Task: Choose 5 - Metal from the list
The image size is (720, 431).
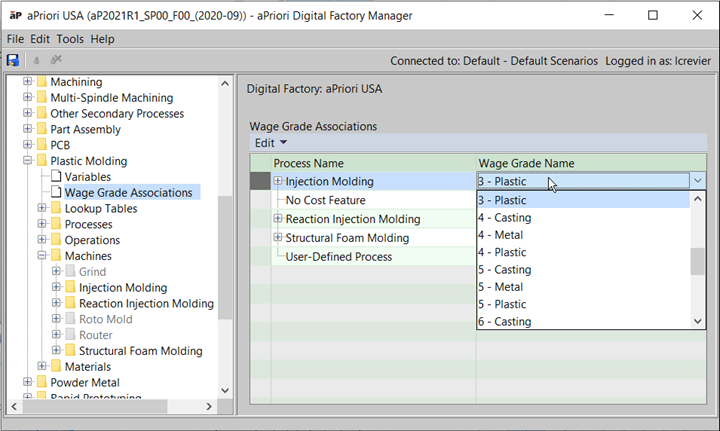Action: click(583, 287)
